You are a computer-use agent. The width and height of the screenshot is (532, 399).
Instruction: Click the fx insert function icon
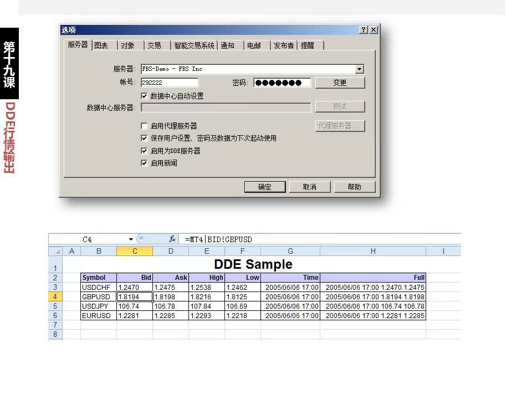pyautogui.click(x=172, y=239)
